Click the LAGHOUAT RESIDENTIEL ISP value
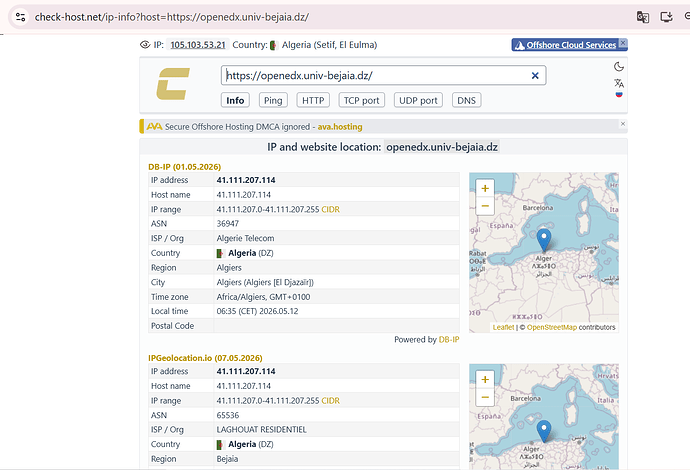Image resolution: width=690 pixels, height=470 pixels. click(x=261, y=430)
